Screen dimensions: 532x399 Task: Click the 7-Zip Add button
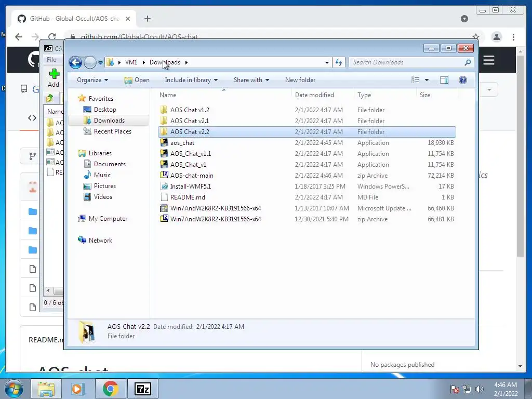[54, 78]
